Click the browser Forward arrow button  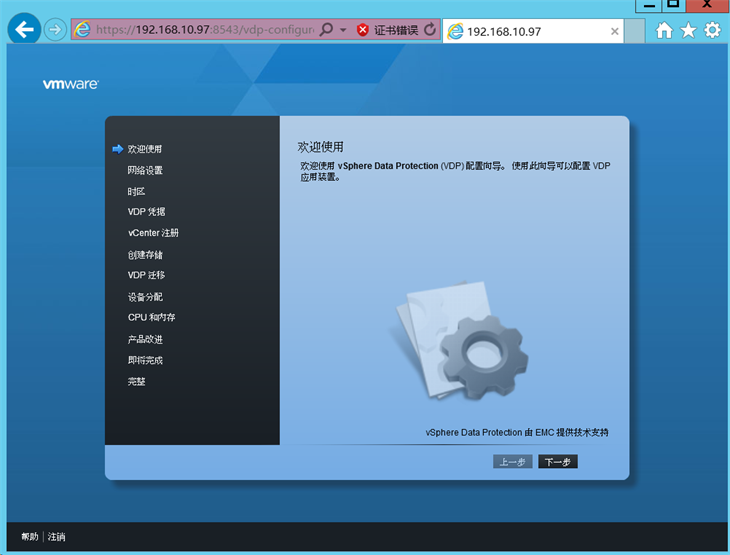(55, 30)
